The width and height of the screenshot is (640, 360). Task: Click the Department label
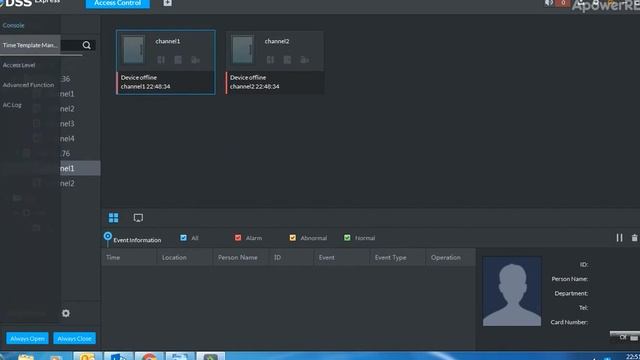pyautogui.click(x=571, y=293)
